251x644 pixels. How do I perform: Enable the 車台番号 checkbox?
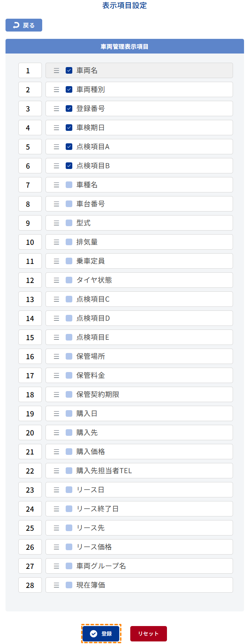(69, 204)
